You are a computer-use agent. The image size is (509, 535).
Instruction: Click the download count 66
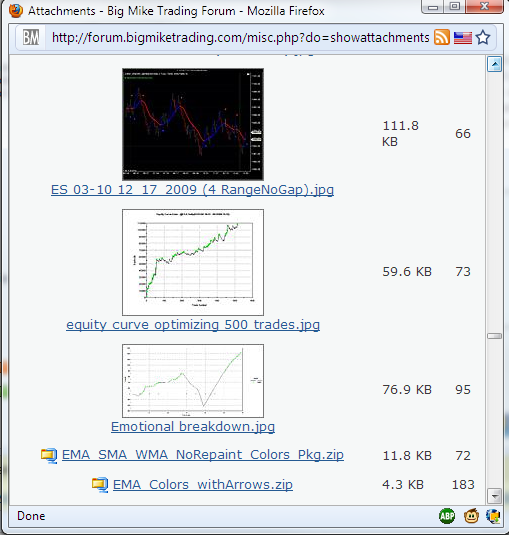[463, 133]
